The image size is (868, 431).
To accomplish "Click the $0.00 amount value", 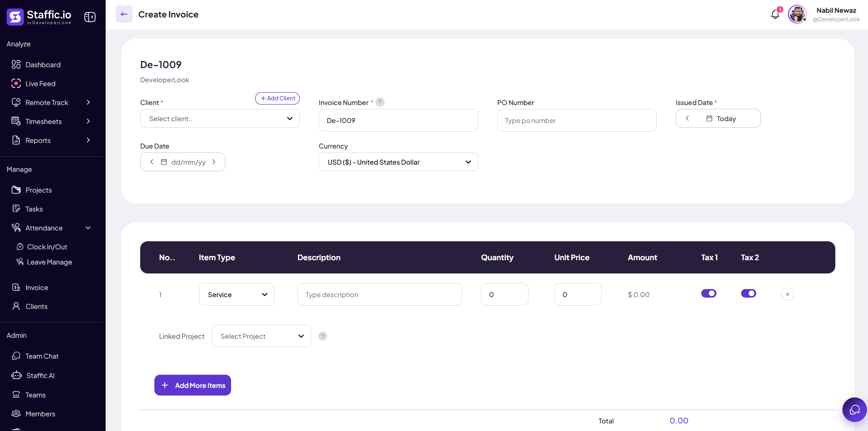I will point(639,294).
